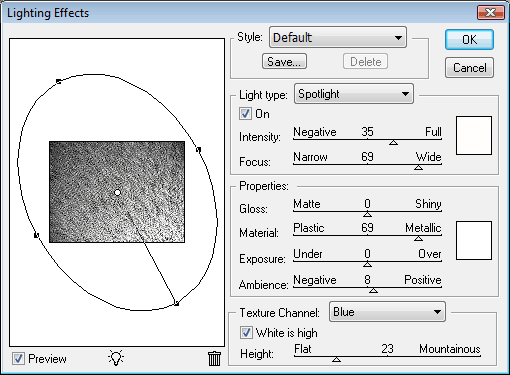Click the Full label on Intensity slider
The image size is (510, 375).
pyautogui.click(x=433, y=132)
